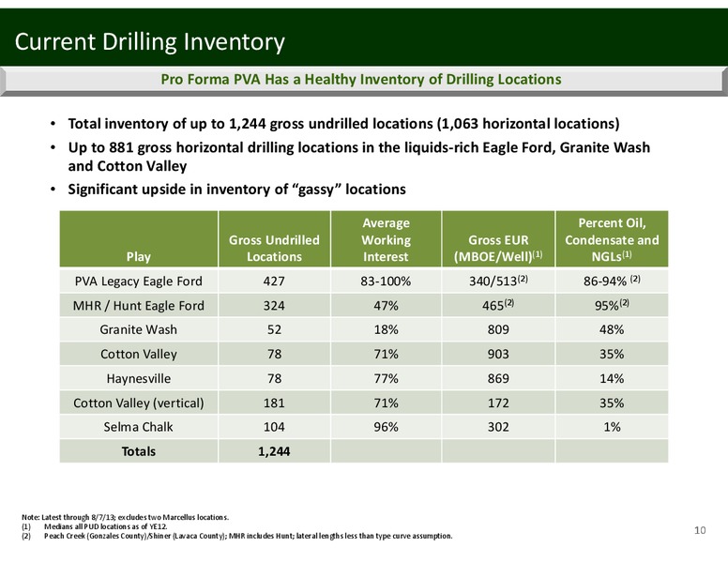Click footnote (1) about median PUD locations

click(94, 526)
